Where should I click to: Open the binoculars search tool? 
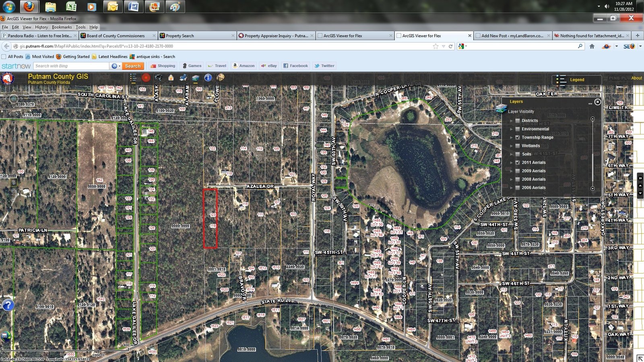click(159, 78)
